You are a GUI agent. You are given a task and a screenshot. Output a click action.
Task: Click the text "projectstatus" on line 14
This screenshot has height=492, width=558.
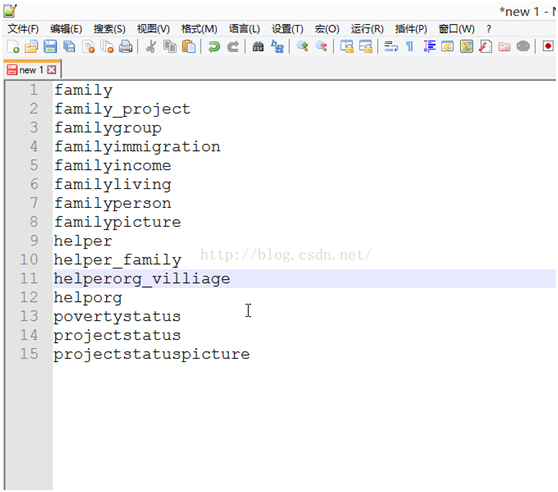[x=117, y=335]
